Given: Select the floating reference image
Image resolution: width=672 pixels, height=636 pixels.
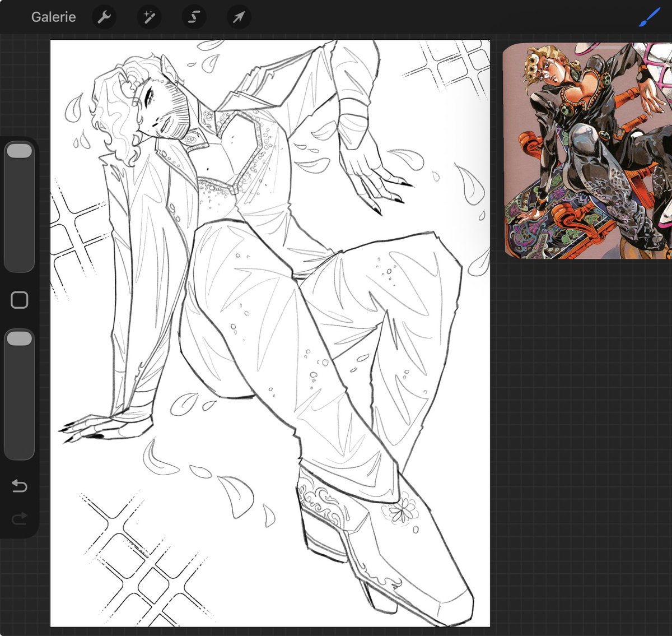Looking at the screenshot, I should (x=587, y=150).
